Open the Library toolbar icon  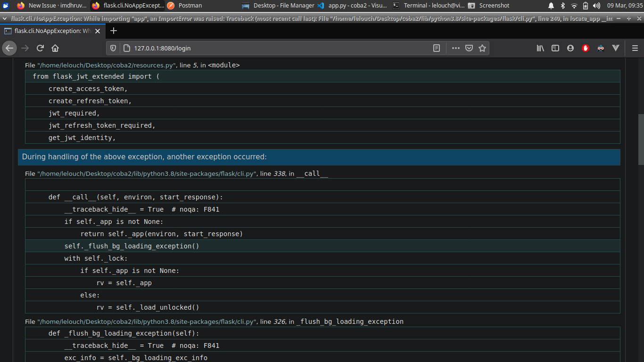coord(540,48)
